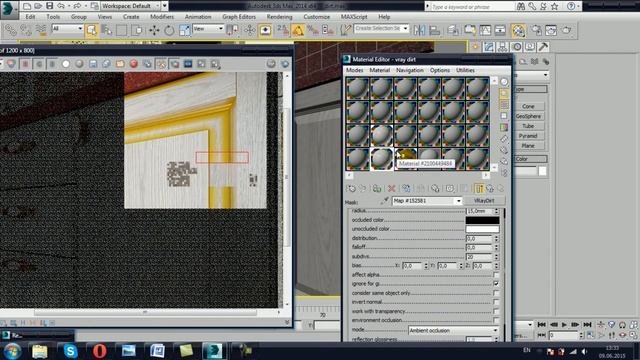Enable the invert normal checkbox

point(496,302)
